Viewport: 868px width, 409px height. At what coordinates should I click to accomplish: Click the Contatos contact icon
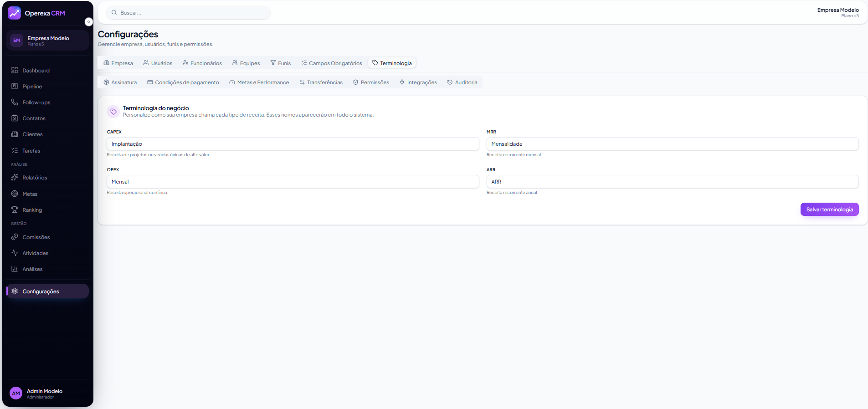pos(15,118)
